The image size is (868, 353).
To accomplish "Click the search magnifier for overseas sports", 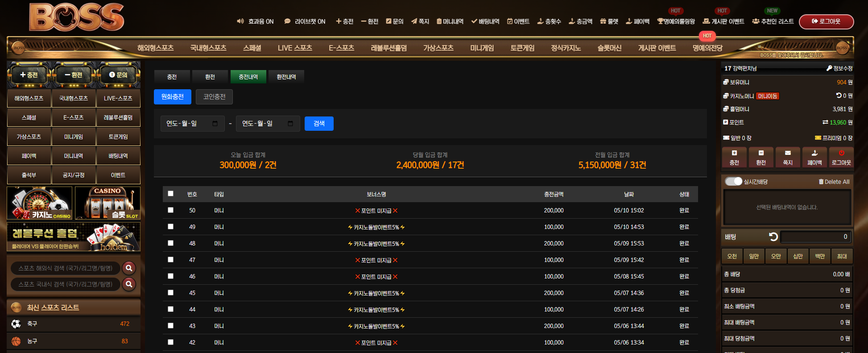I will pos(129,268).
